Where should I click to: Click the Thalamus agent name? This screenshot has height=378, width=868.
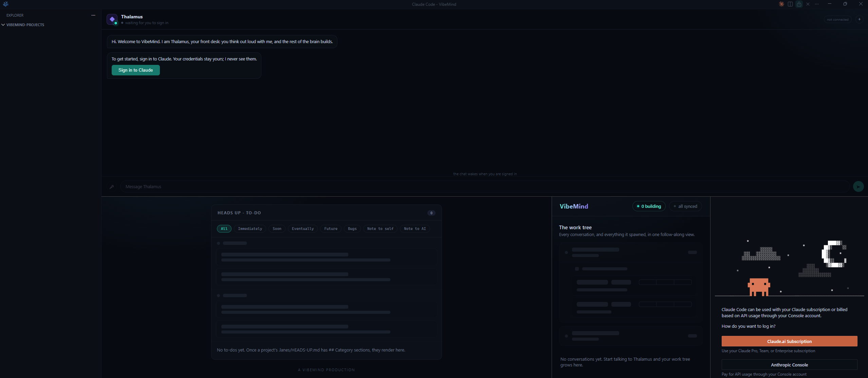tap(132, 17)
